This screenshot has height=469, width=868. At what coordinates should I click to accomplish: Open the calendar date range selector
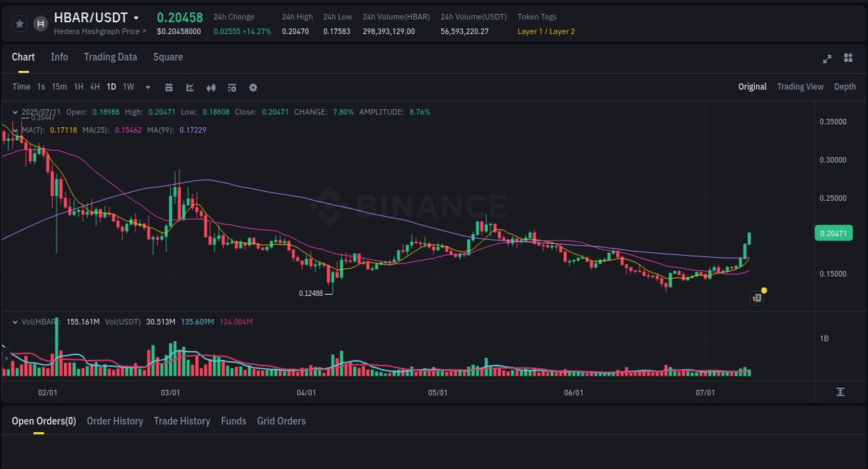169,87
